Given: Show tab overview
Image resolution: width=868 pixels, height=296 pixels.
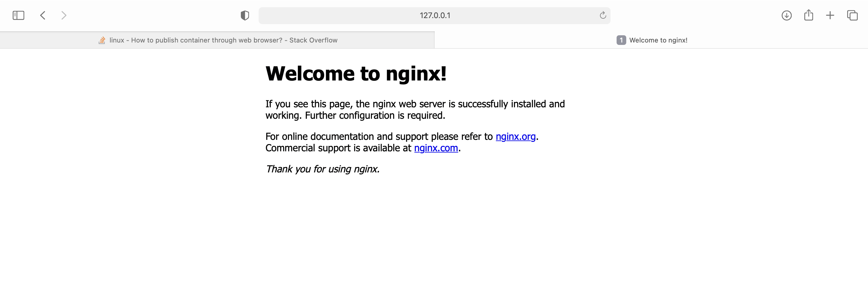Looking at the screenshot, I should coord(852,15).
